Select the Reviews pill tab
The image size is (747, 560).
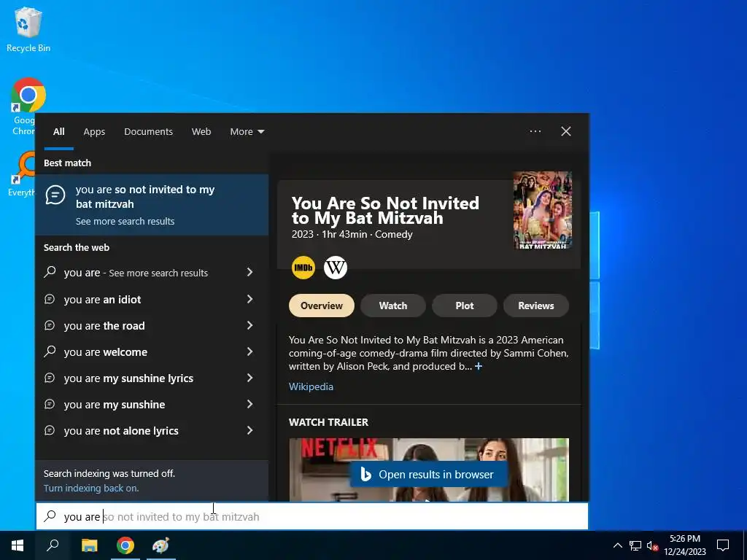(x=536, y=306)
